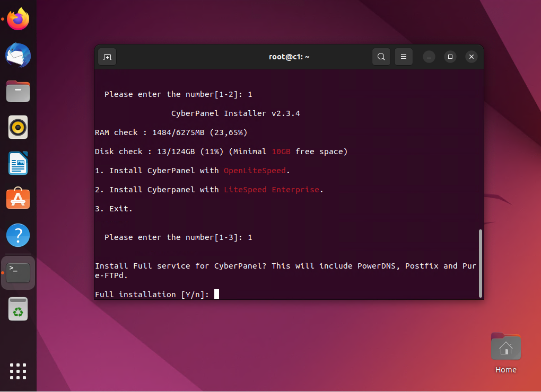Open the Trash from dock
The image size is (541, 392).
18,309
